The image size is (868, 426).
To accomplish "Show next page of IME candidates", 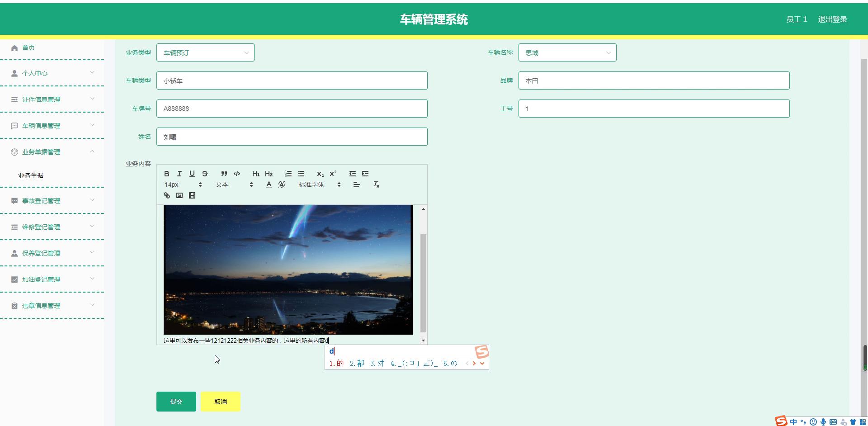I will [x=474, y=363].
